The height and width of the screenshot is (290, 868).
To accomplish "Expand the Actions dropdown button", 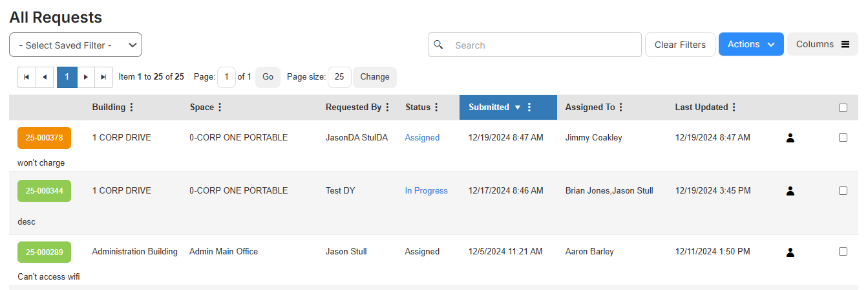I will pos(750,45).
